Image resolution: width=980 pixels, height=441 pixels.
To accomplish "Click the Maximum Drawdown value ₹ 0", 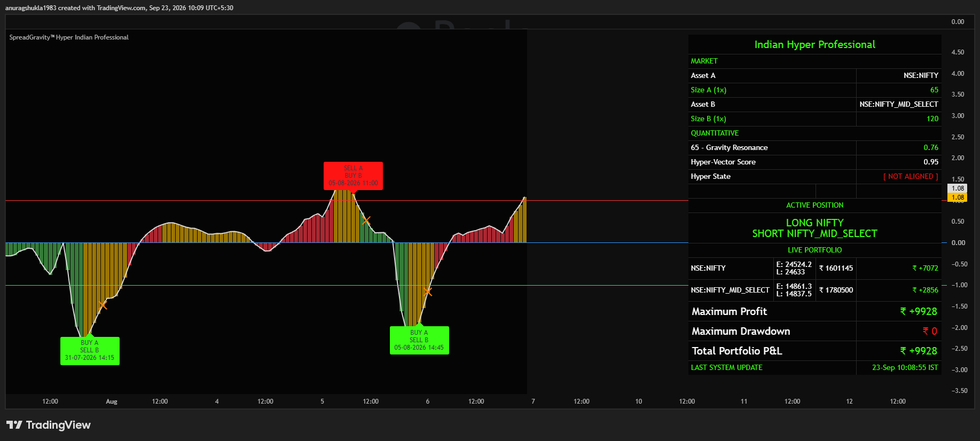I will point(930,332).
